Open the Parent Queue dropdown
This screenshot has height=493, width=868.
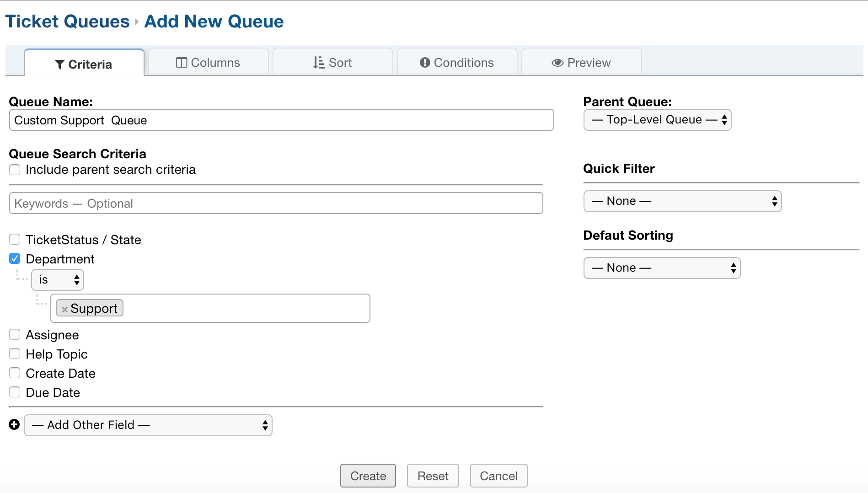[657, 120]
